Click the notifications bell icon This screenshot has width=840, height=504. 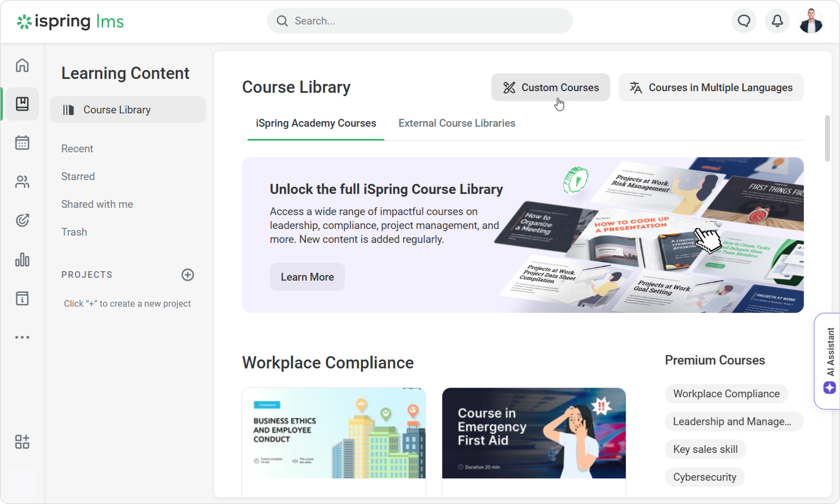click(x=777, y=21)
